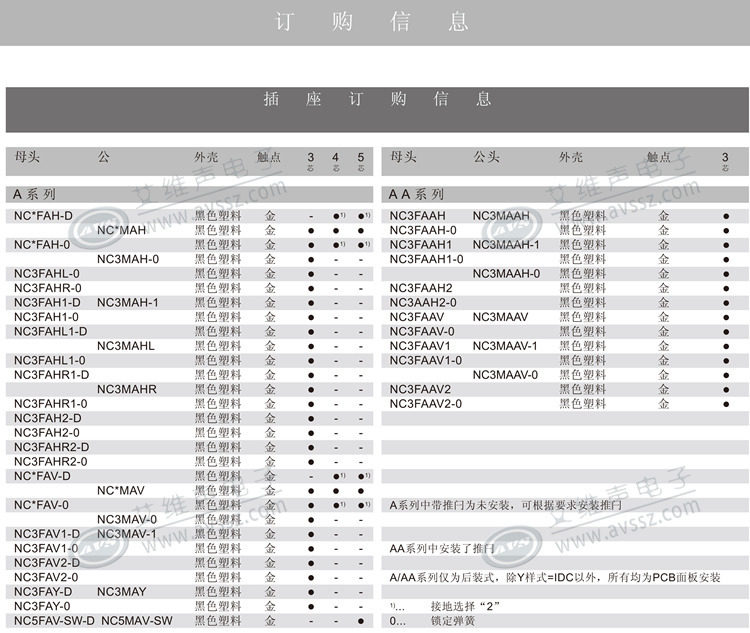750x633 pixels.
Task: Select NC3FAHL1-0 row label
Action: (49, 360)
